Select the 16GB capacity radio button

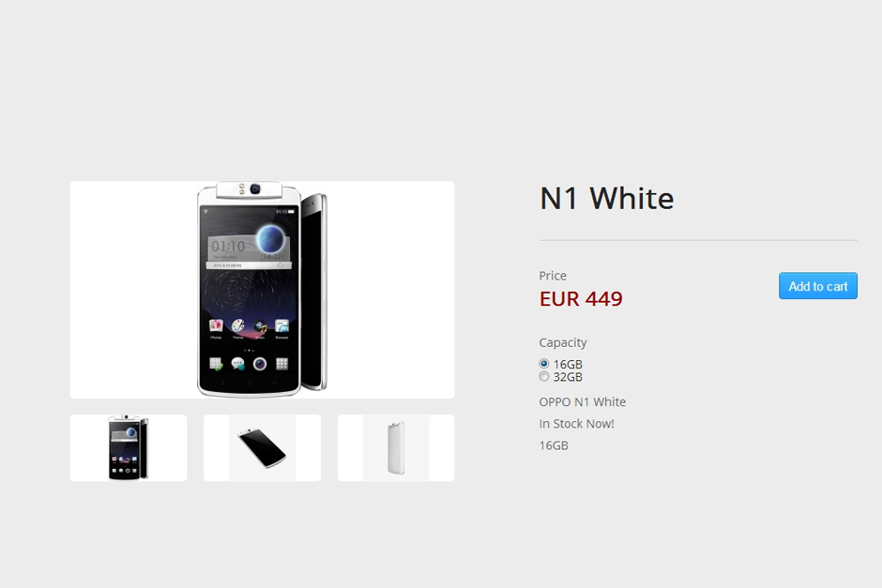pos(544,364)
